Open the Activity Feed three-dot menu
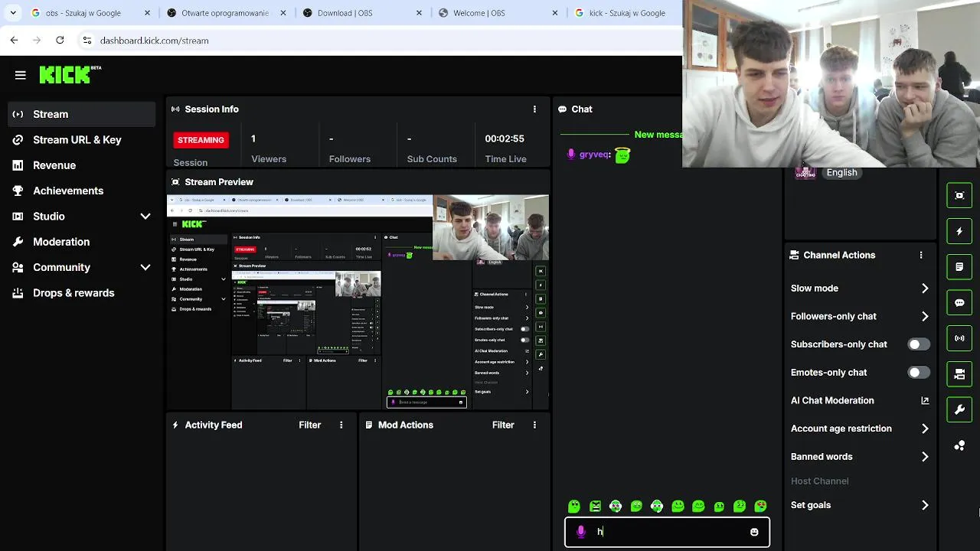This screenshot has width=980, height=551. 341,425
